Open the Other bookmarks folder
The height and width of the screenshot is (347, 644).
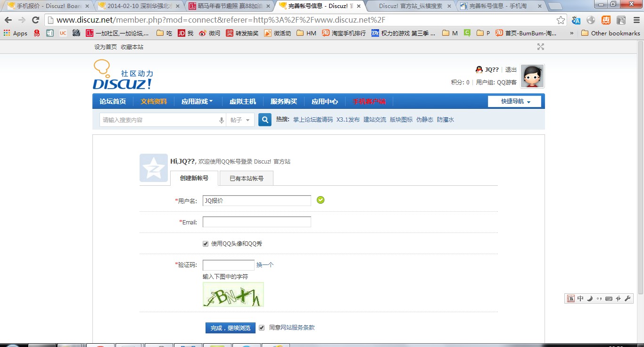point(611,33)
